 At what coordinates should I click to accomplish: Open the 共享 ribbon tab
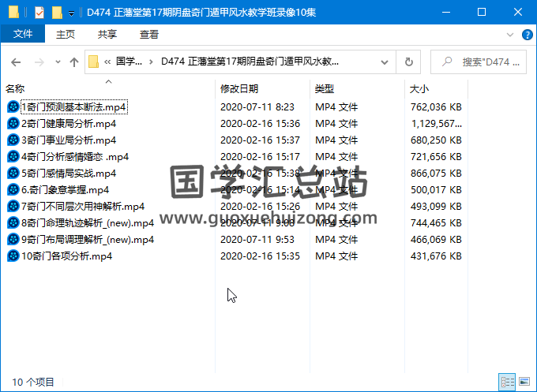coord(107,34)
